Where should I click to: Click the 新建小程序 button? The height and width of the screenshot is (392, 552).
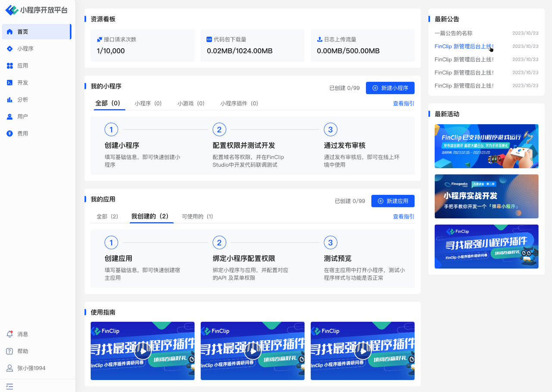click(x=390, y=88)
